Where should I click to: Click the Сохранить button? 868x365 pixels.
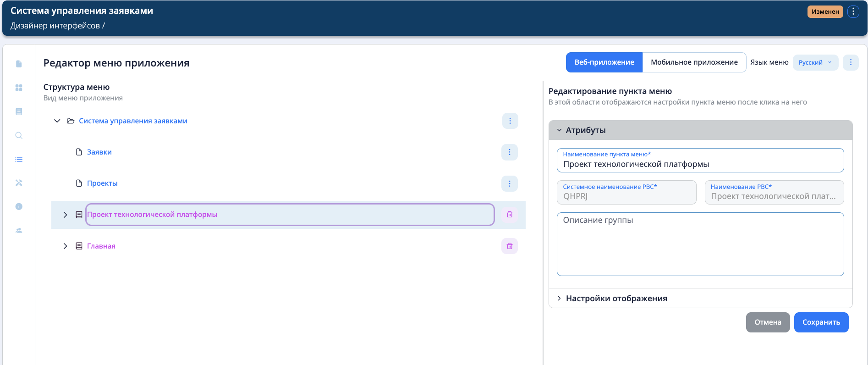tap(821, 322)
